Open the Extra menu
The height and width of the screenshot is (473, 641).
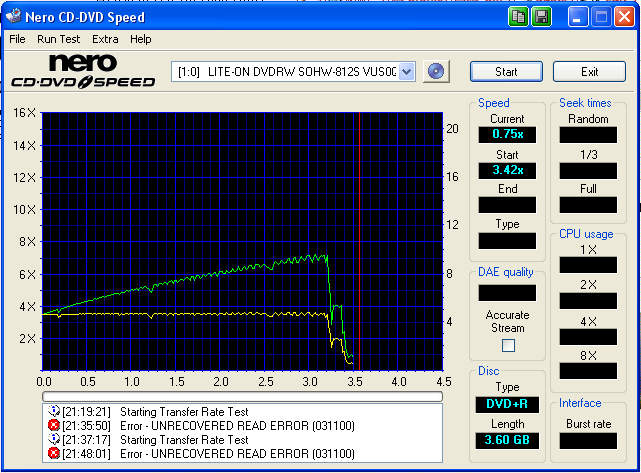(x=105, y=39)
